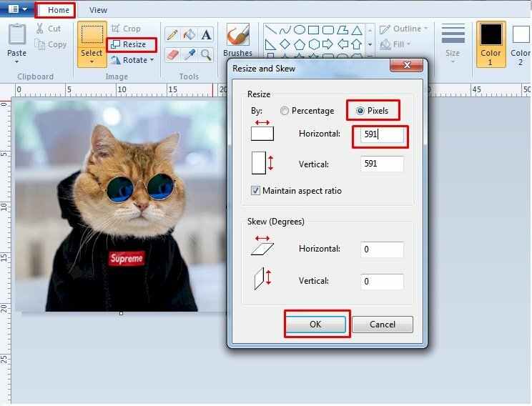The height and width of the screenshot is (406, 532).
Task: Click the Paste clipboard icon
Action: [16, 36]
